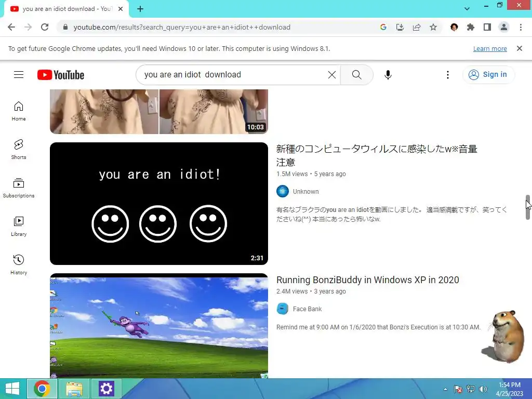The image size is (532, 399).
Task: Click the Face Bank channel avatar
Action: (283, 309)
